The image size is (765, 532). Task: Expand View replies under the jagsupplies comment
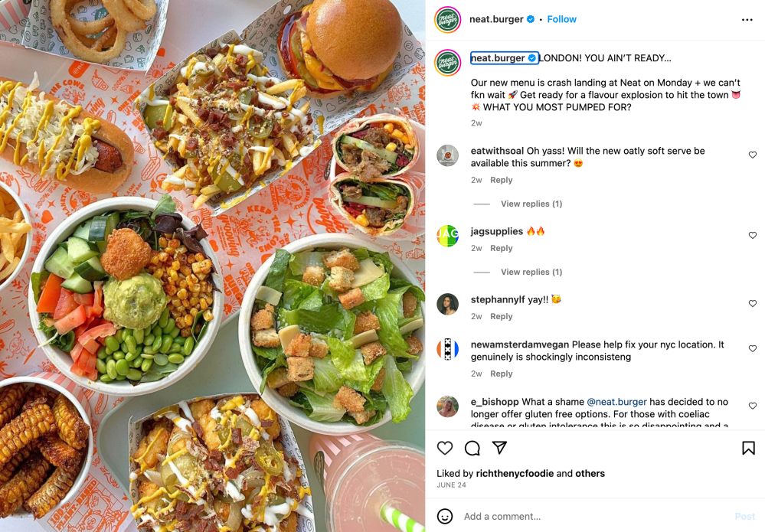(x=531, y=272)
